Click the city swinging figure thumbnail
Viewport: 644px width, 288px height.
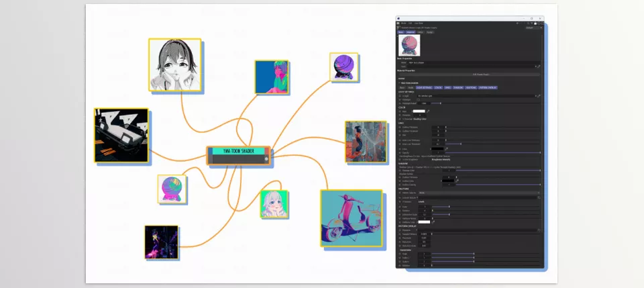(x=366, y=142)
